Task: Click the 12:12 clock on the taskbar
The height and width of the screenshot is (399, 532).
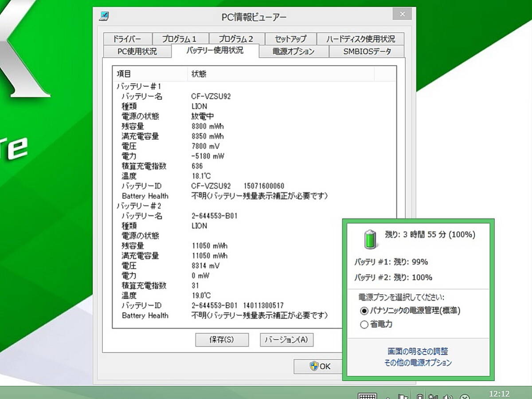Action: tap(499, 394)
